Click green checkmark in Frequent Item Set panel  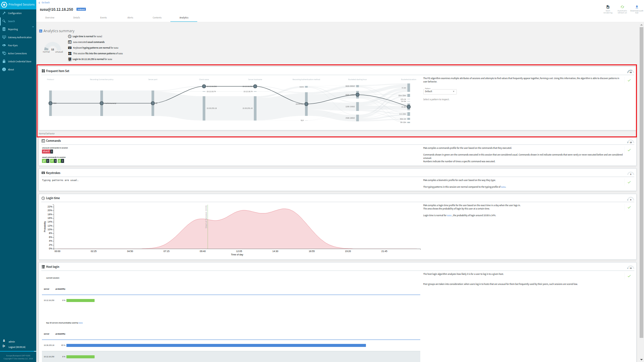[629, 80]
